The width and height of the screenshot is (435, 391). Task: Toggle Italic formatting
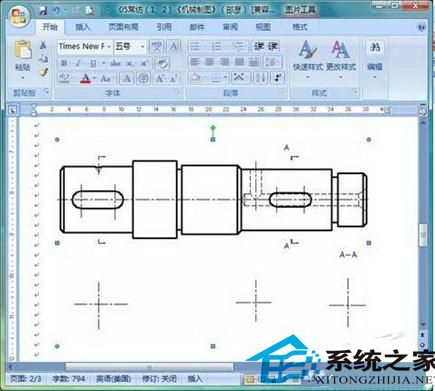[78, 63]
